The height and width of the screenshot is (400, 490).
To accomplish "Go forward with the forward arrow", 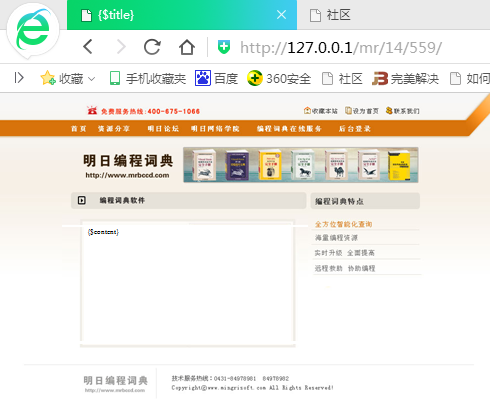I will pos(121,47).
